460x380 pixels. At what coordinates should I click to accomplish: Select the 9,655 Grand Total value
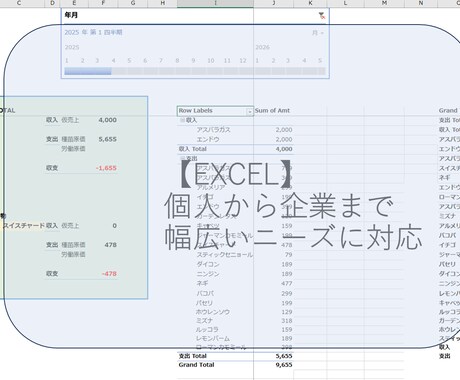(x=284, y=365)
